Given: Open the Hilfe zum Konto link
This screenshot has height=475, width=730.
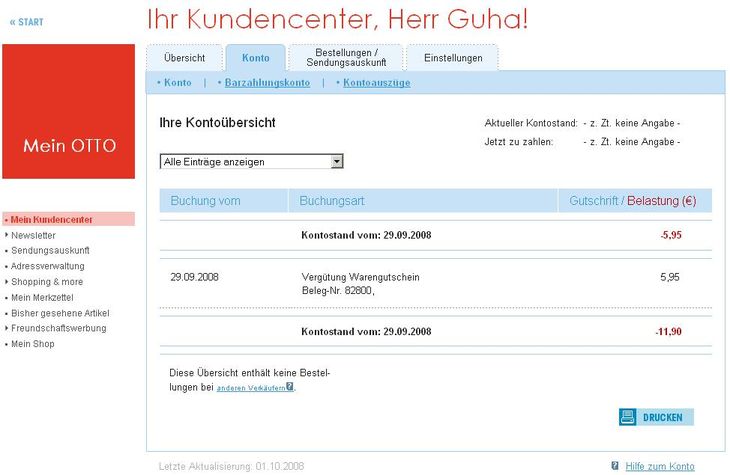Looking at the screenshot, I should pos(659,467).
